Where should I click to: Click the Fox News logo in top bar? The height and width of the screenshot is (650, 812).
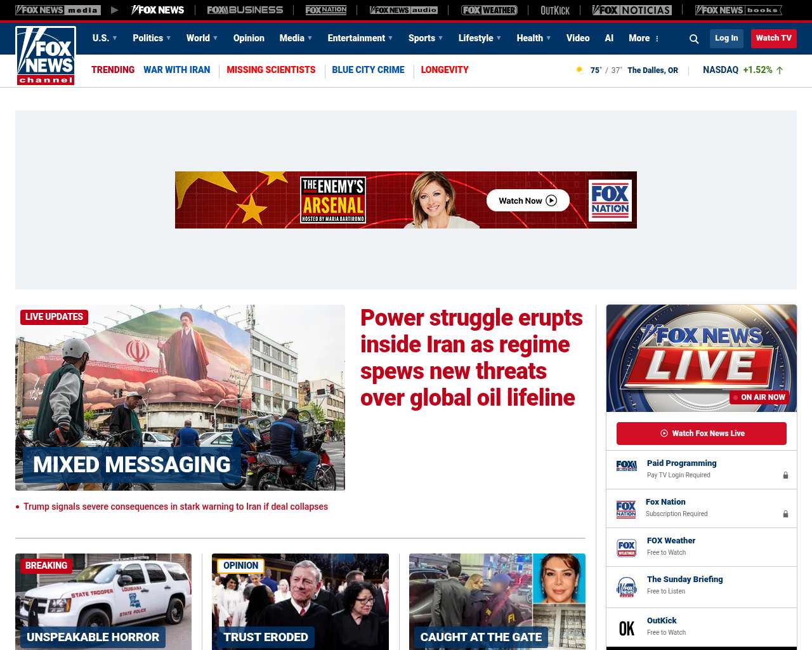(157, 10)
